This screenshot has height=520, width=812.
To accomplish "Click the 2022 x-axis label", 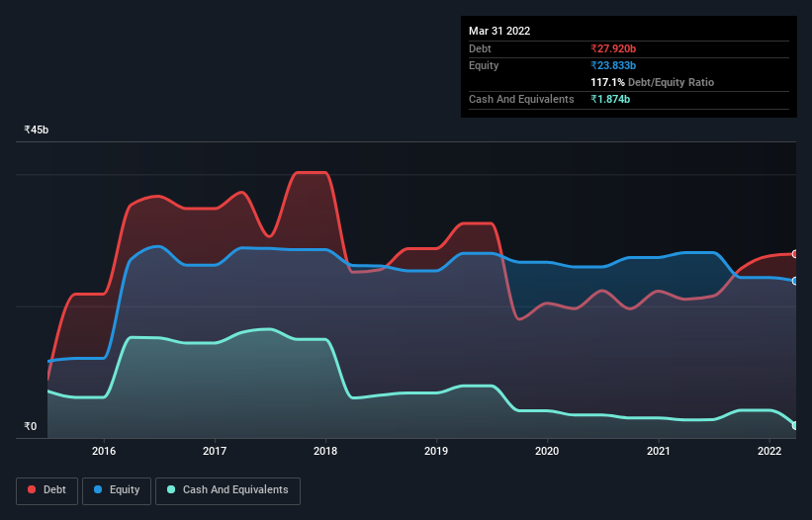I will pos(769,451).
